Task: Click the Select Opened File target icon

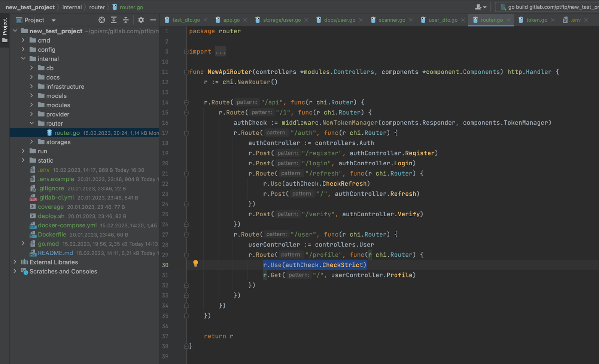Action: [101, 20]
